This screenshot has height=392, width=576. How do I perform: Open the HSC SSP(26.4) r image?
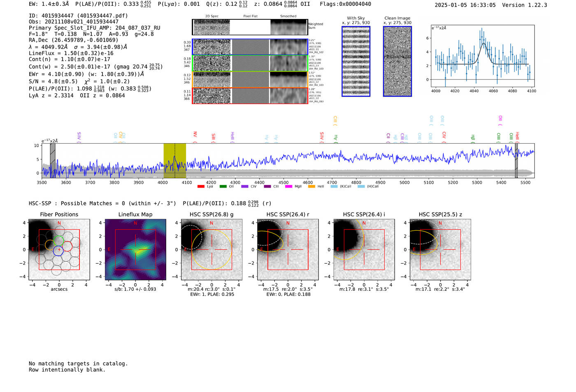tap(288, 250)
